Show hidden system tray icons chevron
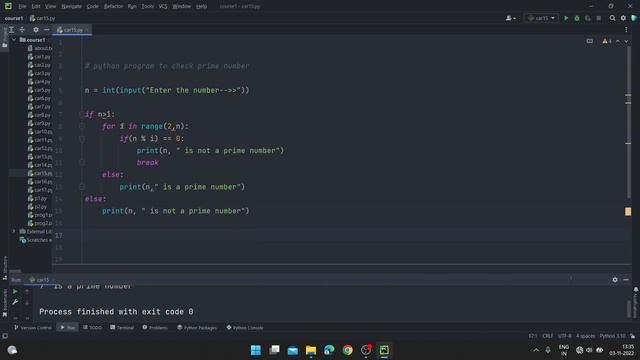 pyautogui.click(x=536, y=350)
